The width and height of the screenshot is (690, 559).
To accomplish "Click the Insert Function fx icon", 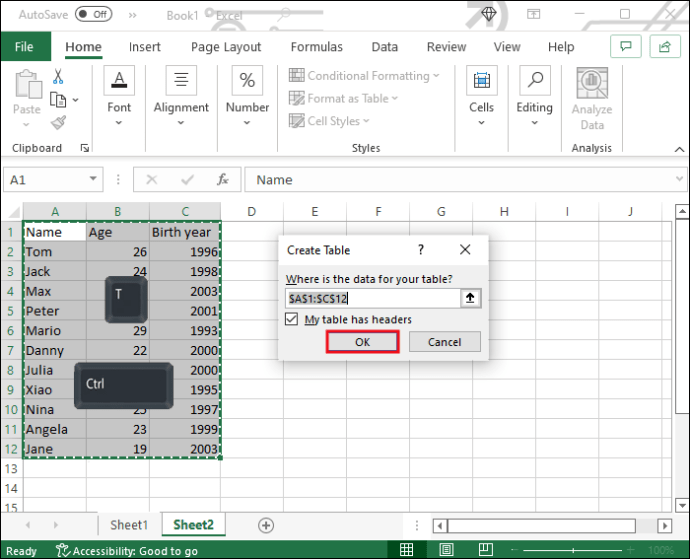I will pos(224,180).
